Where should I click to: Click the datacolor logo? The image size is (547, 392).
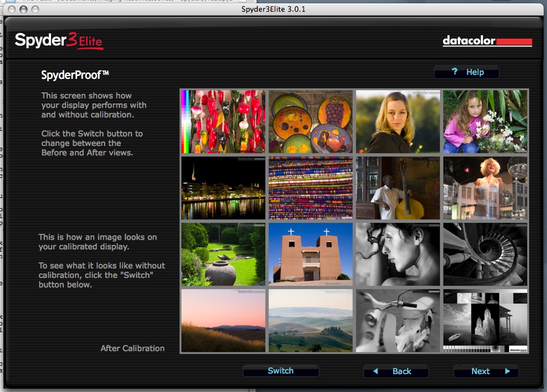pos(487,41)
